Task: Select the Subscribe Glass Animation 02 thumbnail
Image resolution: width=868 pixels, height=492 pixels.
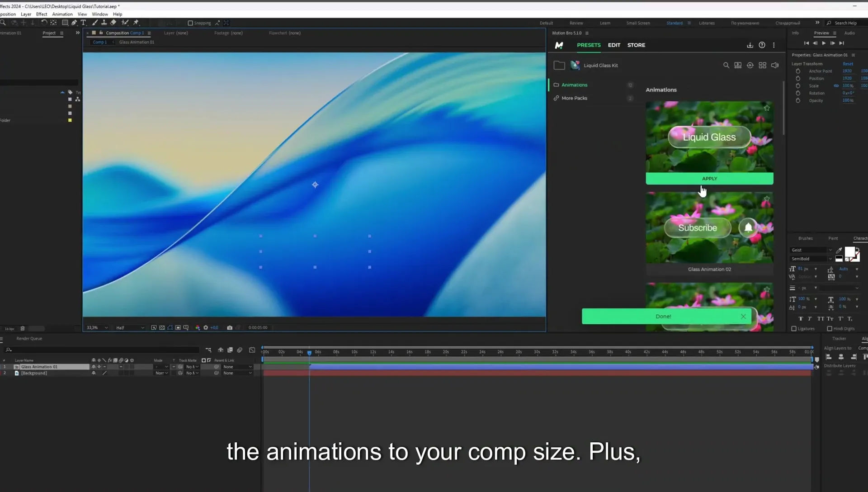Action: tap(709, 228)
